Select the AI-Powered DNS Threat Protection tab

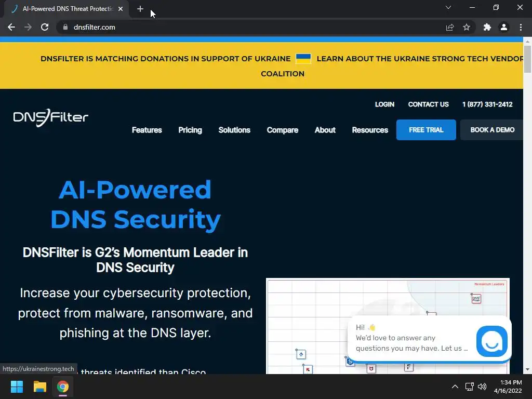point(67,9)
